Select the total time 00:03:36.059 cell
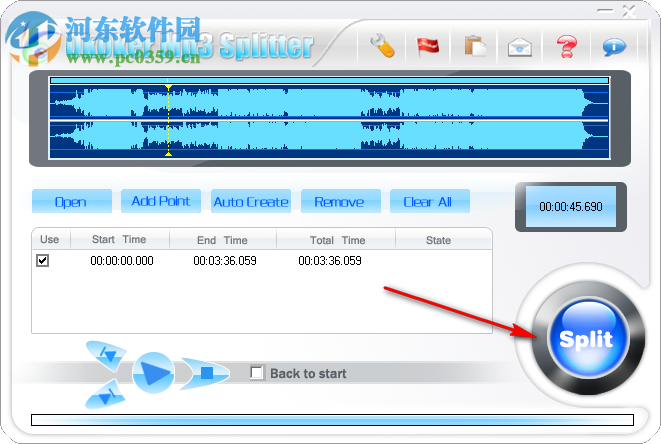Image resolution: width=661 pixels, height=444 pixels. point(330,261)
